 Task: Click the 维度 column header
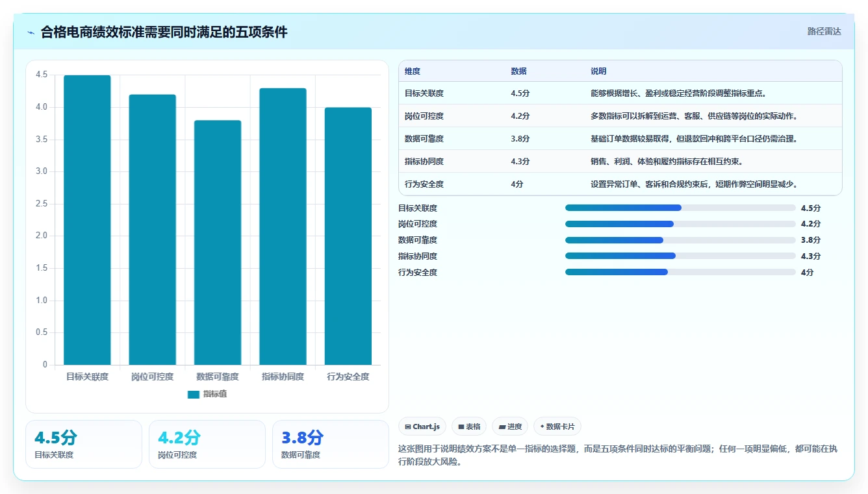413,71
